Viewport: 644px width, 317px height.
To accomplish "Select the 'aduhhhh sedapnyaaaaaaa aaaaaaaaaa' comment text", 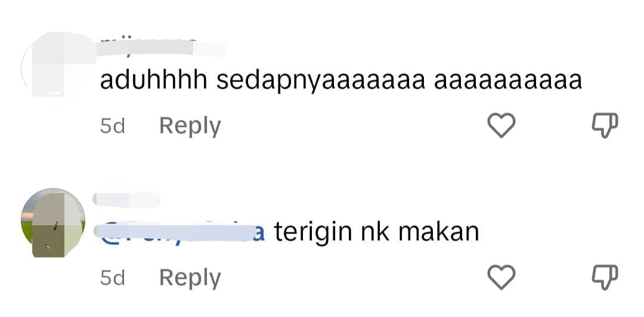I will 341,81.
